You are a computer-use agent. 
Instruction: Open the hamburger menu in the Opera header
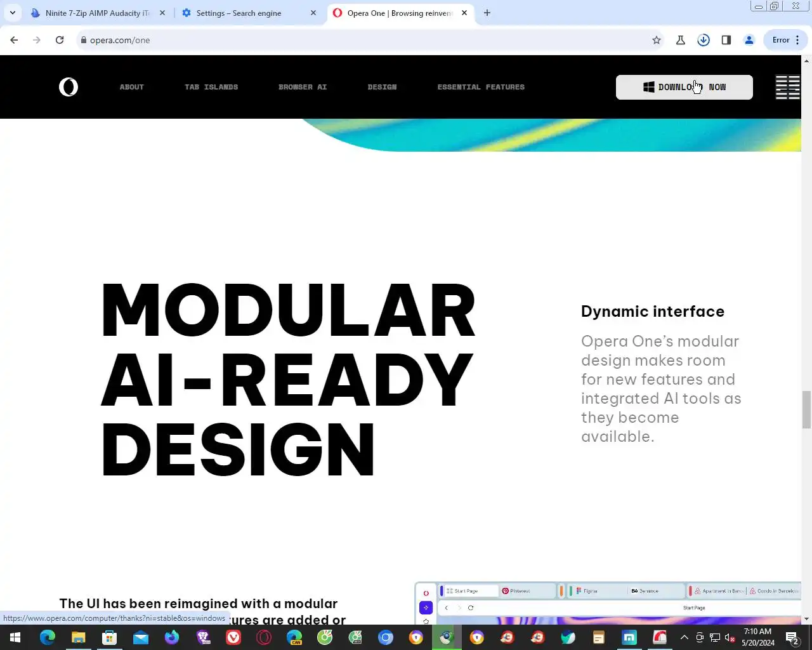[x=787, y=87]
